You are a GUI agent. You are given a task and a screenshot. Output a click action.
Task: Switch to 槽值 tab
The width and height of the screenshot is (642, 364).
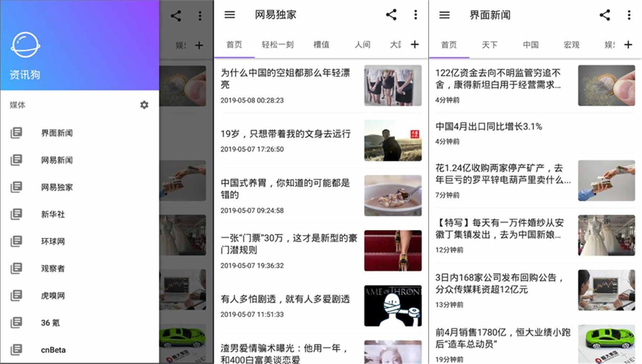[x=321, y=44]
